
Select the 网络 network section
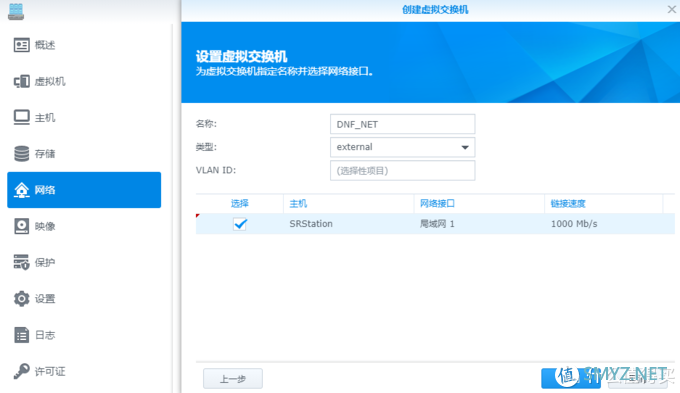click(x=84, y=190)
